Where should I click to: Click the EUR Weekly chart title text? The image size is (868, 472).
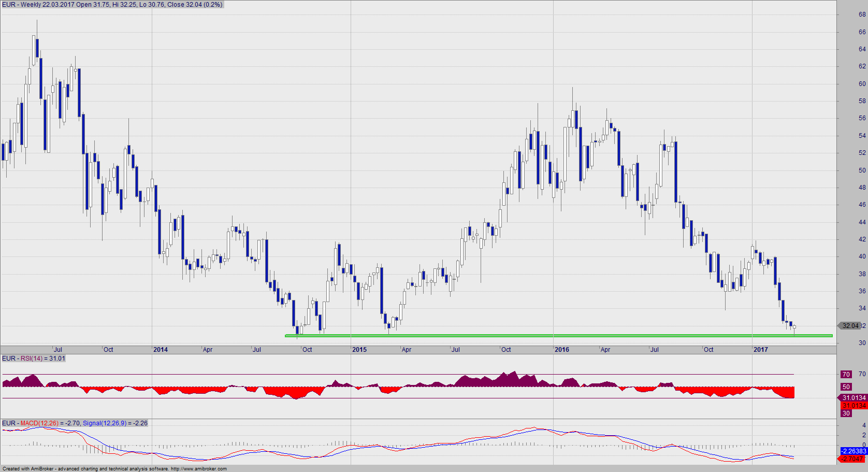pyautogui.click(x=112, y=5)
